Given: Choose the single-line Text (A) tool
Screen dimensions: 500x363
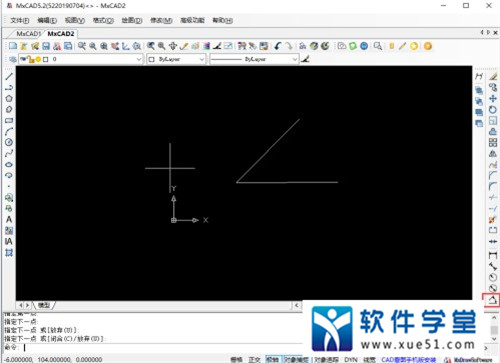Looking at the screenshot, I should click(9, 219).
